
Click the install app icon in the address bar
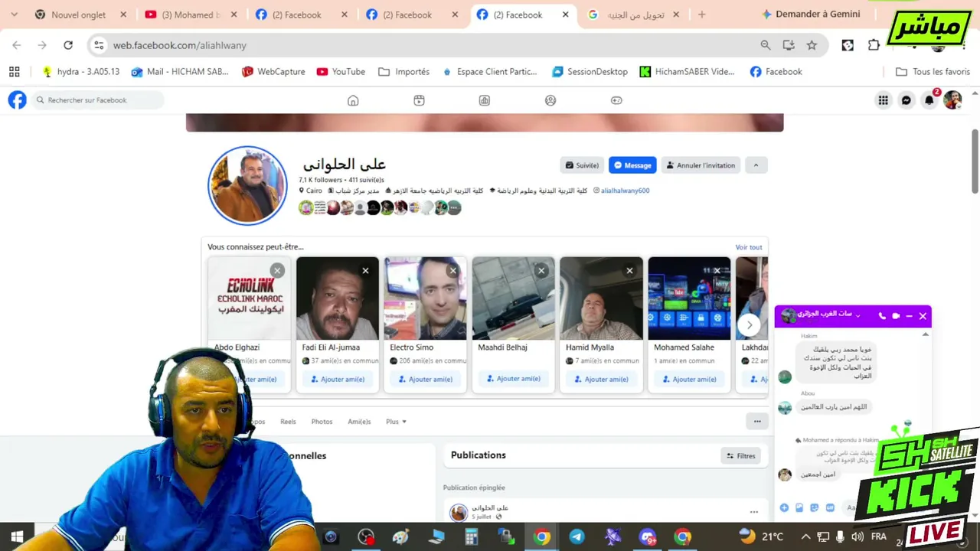click(789, 45)
